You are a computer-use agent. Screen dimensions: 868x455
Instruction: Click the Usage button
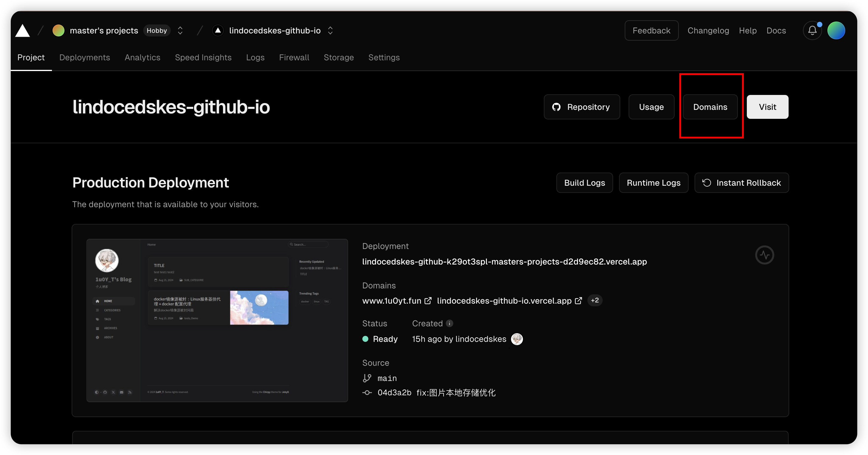click(651, 107)
